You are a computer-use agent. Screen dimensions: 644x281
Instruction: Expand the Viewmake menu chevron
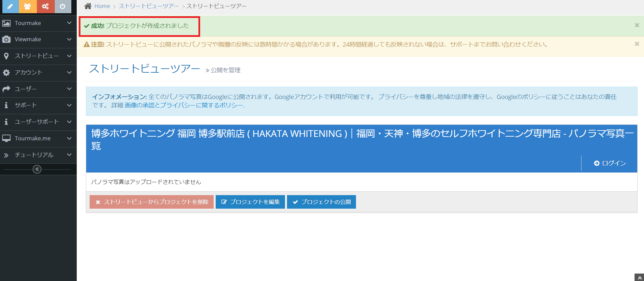click(69, 40)
